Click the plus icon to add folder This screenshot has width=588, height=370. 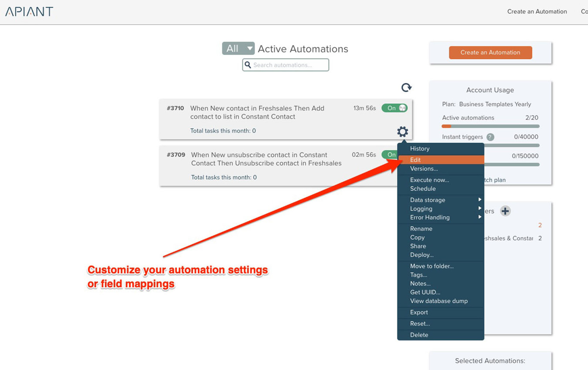coord(505,211)
